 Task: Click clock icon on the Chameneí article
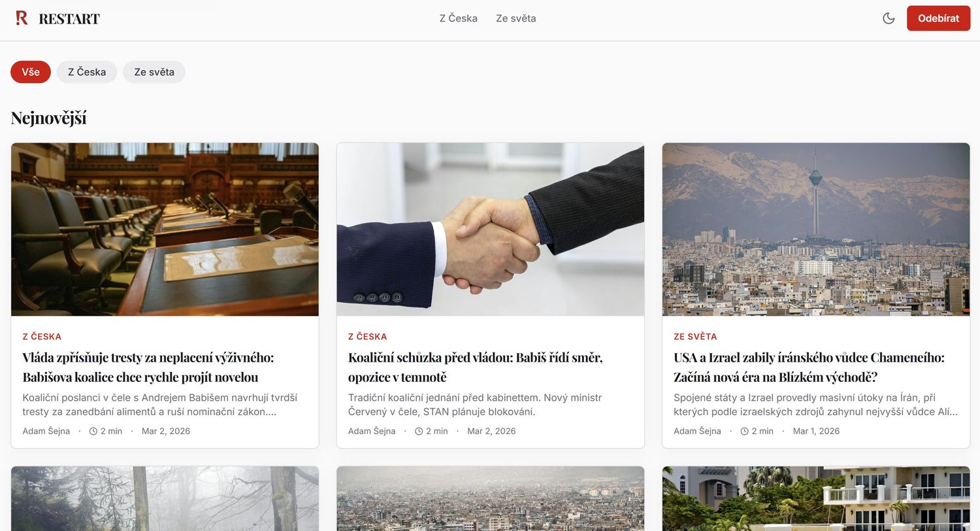(x=744, y=432)
